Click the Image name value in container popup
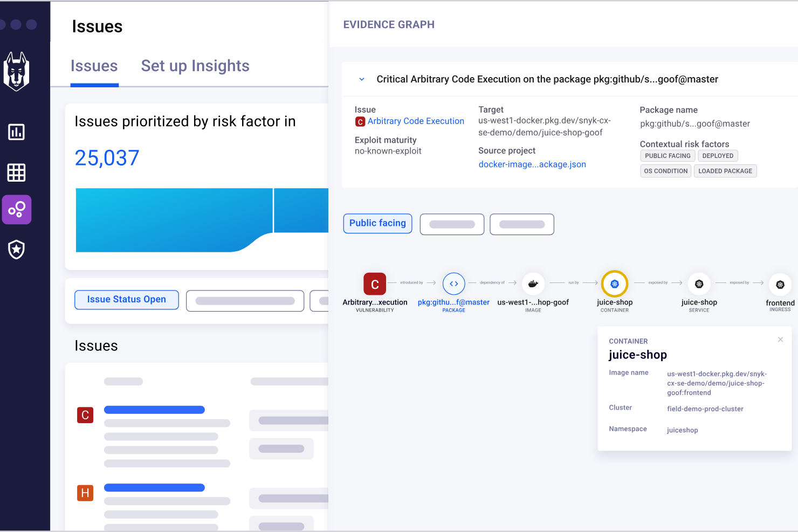This screenshot has height=532, width=798. coord(717,383)
